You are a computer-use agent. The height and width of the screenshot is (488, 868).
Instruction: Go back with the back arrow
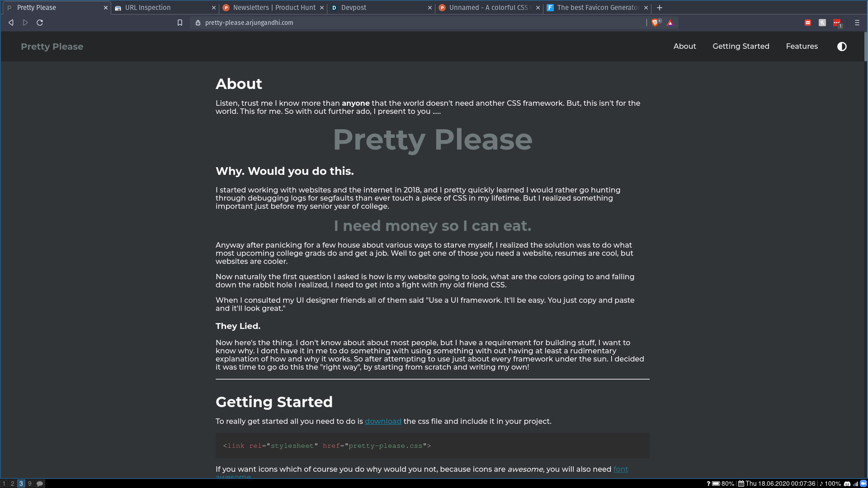pos(11,23)
